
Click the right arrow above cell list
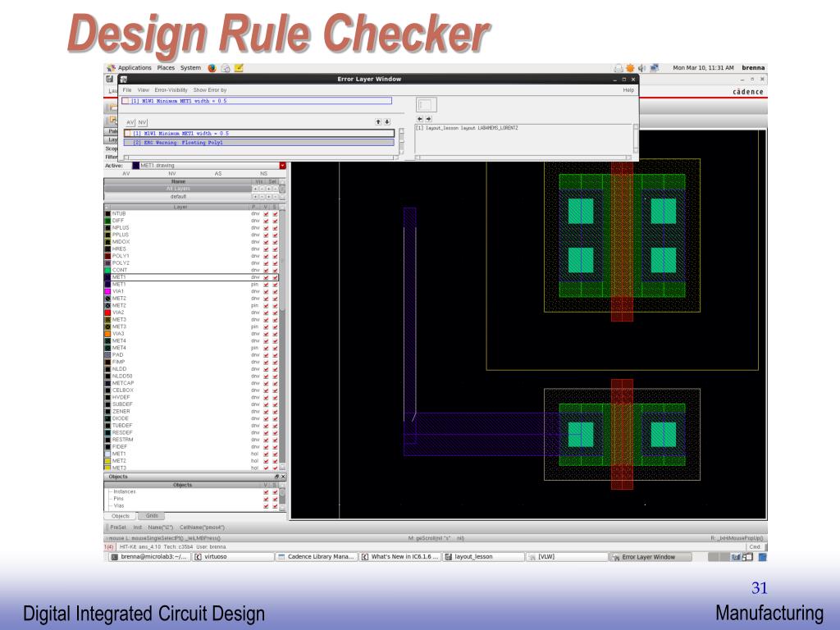pos(428,119)
